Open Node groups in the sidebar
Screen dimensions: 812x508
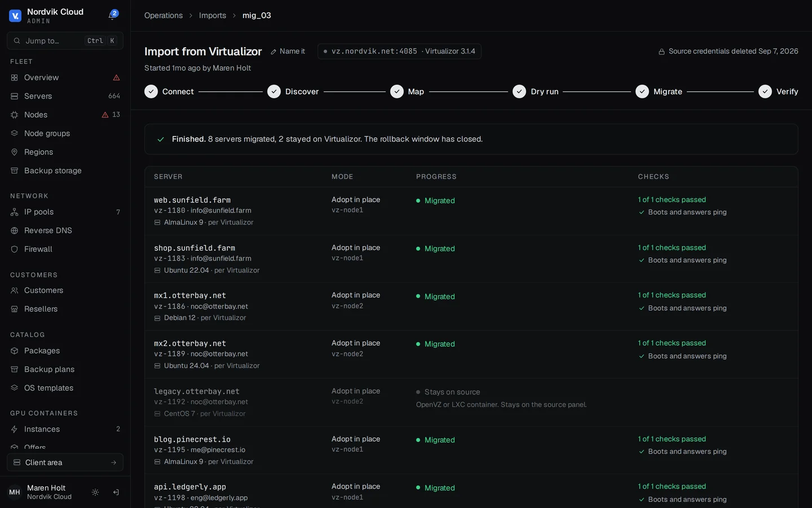tap(65, 133)
